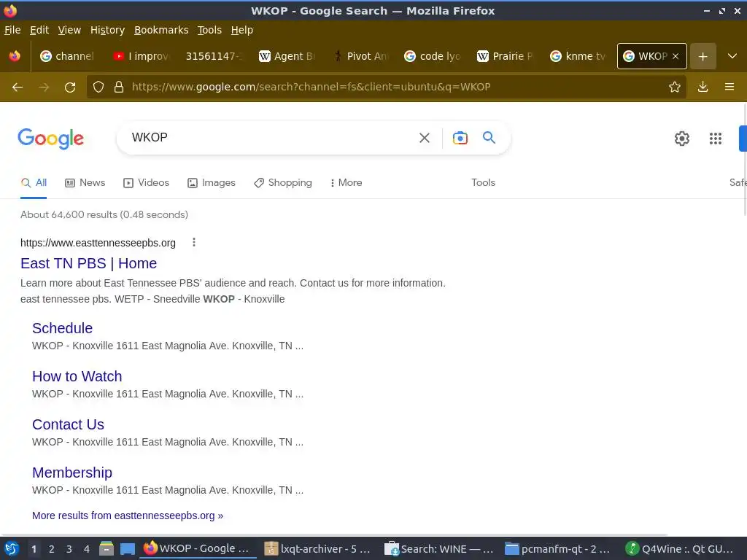Expand the More search filters
Screen dimensions: 747x560
[x=346, y=183]
